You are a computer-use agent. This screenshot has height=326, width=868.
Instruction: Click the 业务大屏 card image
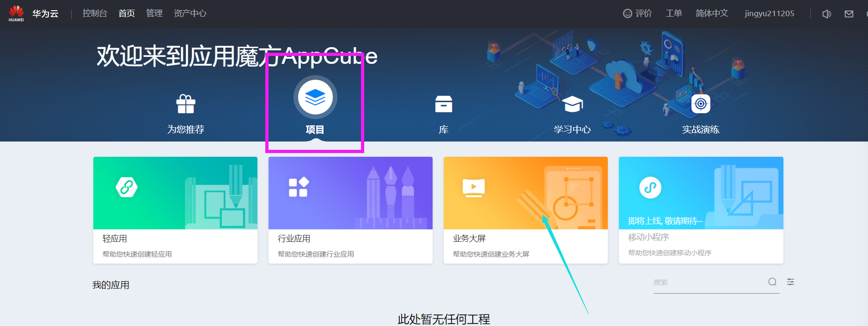pyautogui.click(x=526, y=193)
